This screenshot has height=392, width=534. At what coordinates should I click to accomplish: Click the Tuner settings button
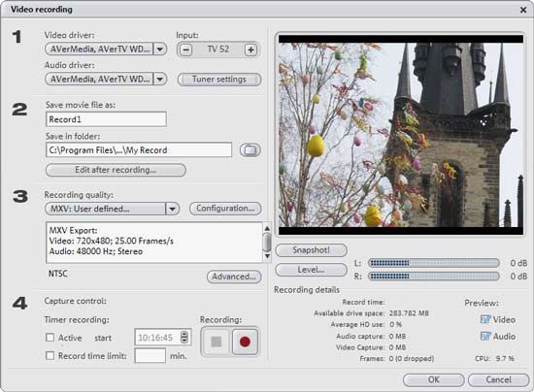pos(219,80)
